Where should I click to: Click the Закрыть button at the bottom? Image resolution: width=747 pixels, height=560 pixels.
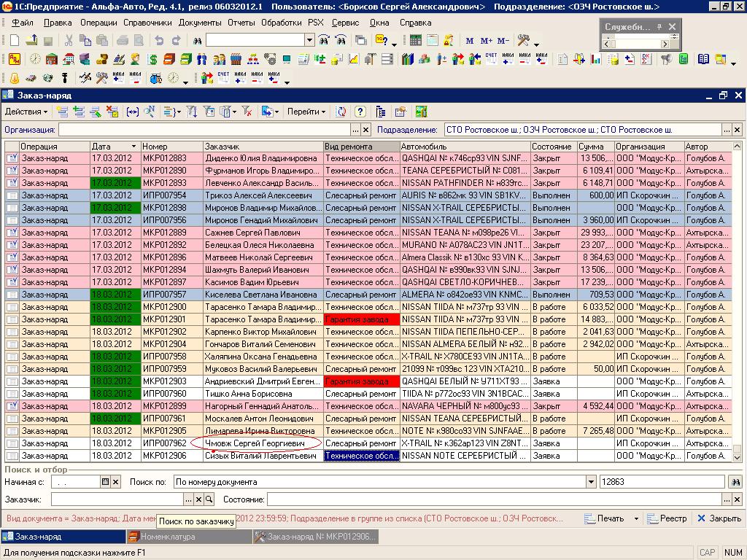719,518
